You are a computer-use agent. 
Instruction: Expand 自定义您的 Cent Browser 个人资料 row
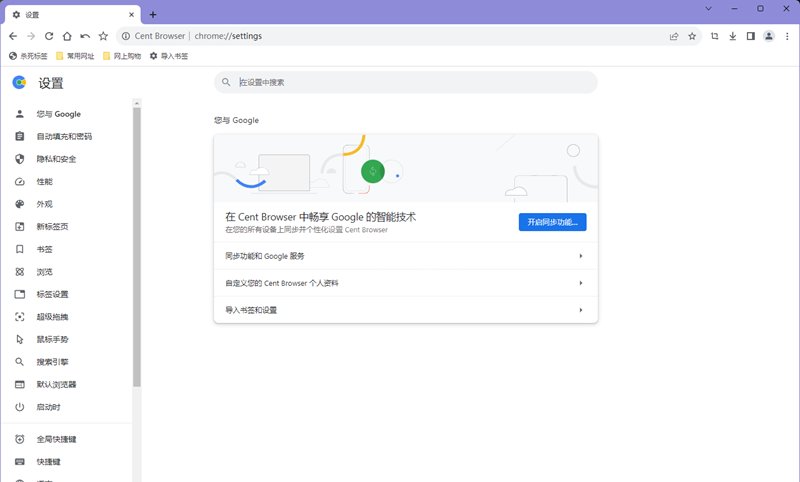coord(406,283)
